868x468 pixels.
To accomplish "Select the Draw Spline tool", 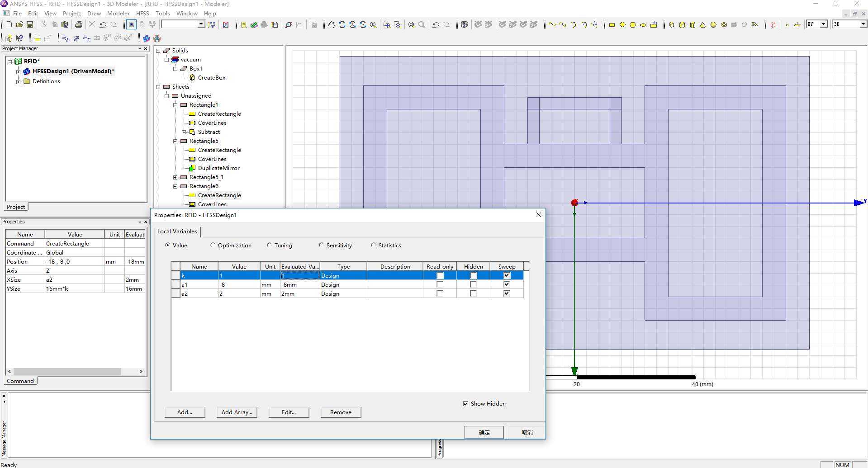I will pyautogui.click(x=563, y=24).
